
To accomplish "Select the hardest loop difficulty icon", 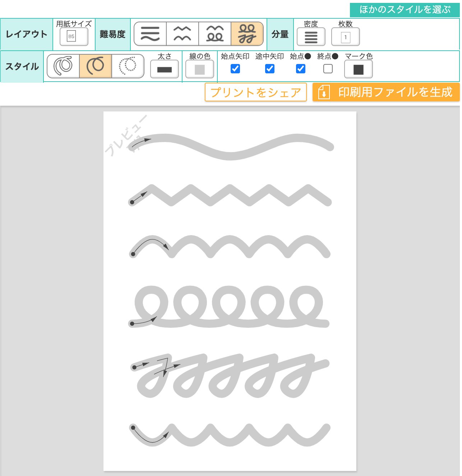I will click(247, 34).
